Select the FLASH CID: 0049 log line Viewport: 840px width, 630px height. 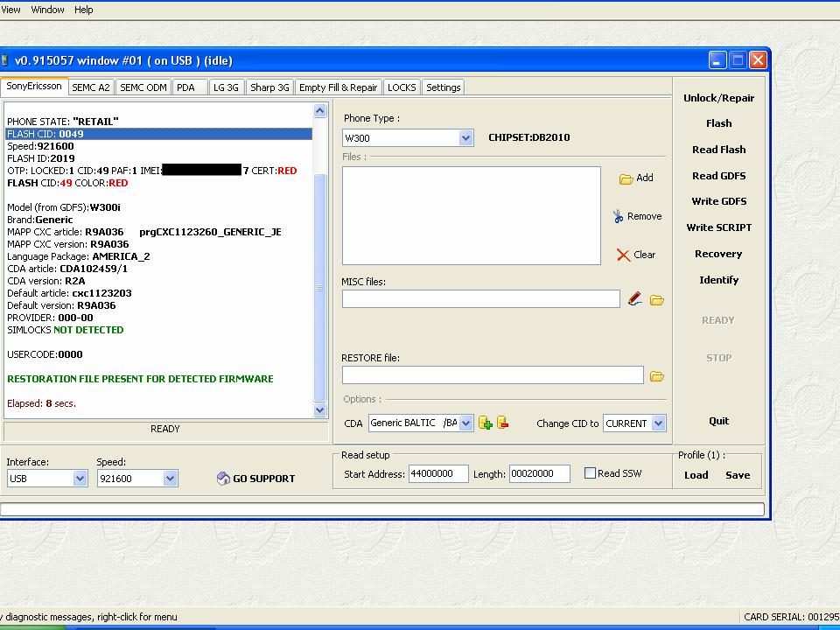click(x=158, y=134)
